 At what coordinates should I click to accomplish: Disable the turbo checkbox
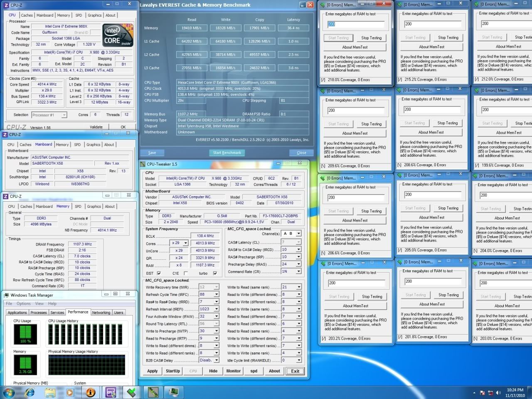pyautogui.click(x=215, y=273)
